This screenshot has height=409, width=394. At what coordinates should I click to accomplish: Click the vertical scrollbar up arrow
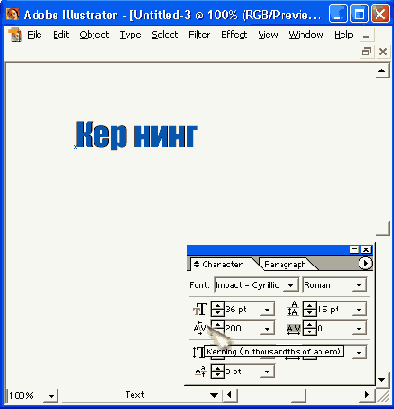click(x=382, y=71)
